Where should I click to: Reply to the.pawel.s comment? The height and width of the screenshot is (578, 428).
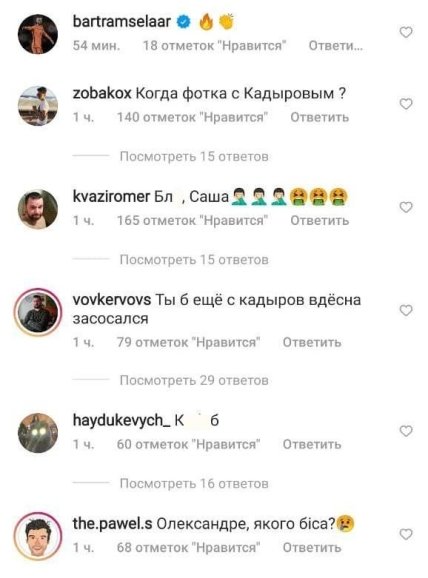coord(312,547)
